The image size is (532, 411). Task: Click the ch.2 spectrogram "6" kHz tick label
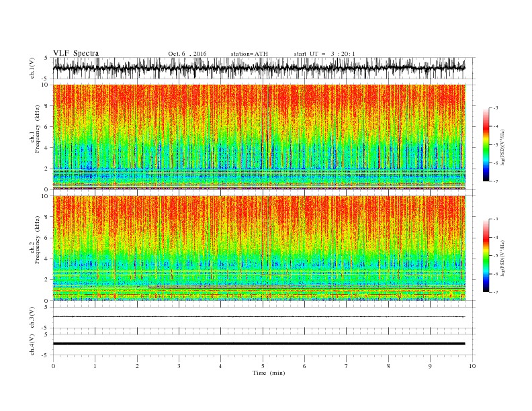click(x=47, y=238)
